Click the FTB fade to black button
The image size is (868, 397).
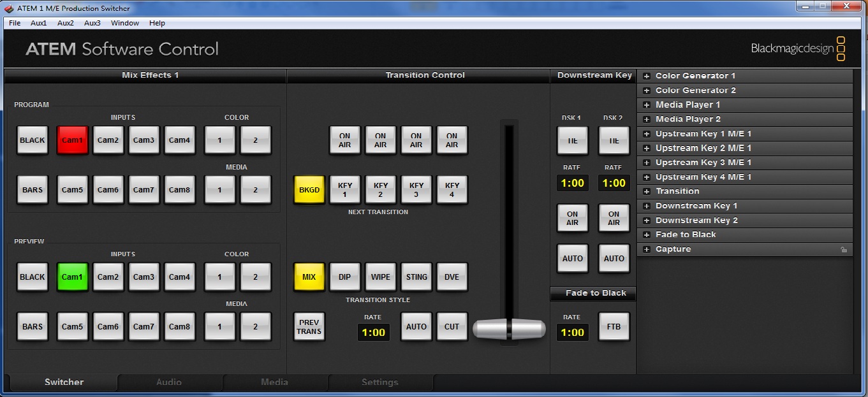coord(614,327)
